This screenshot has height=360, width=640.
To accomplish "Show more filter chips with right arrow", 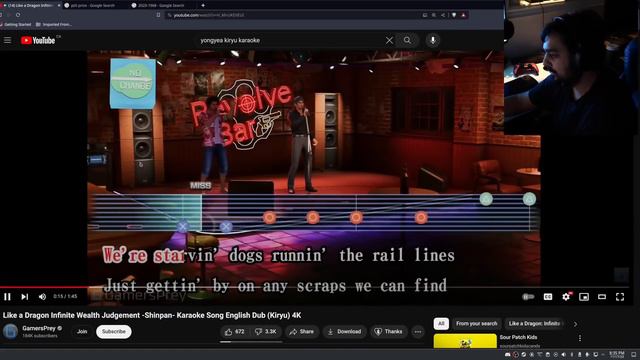I will tap(576, 324).
